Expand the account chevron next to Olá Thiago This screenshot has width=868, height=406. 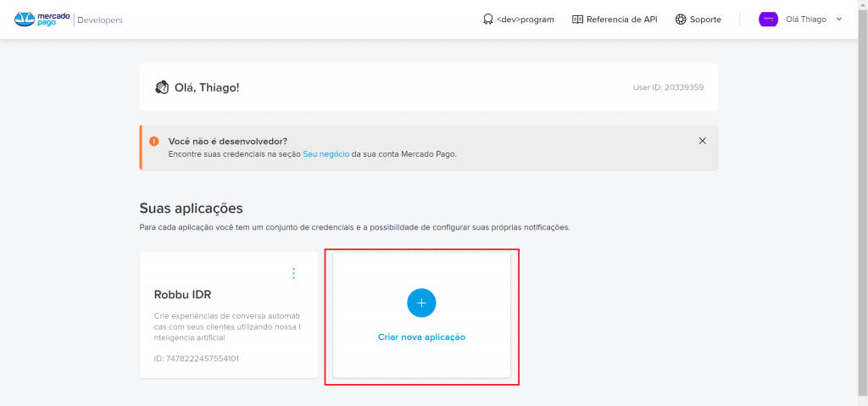pyautogui.click(x=839, y=19)
